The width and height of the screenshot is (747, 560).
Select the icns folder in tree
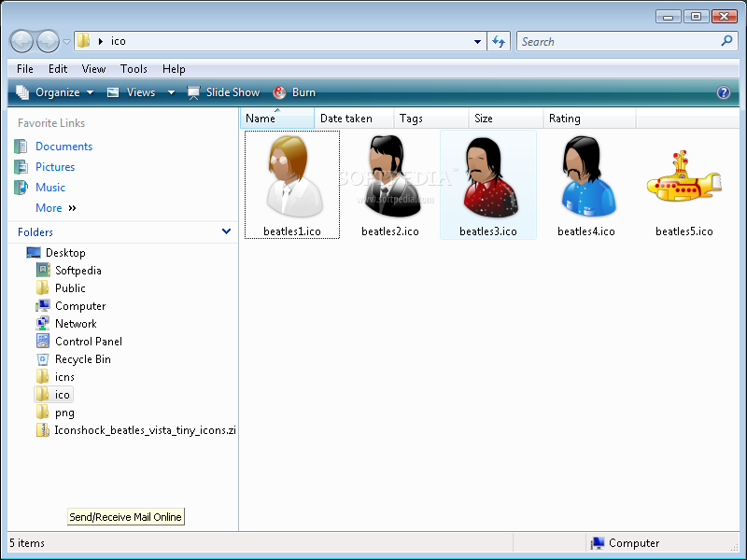tap(64, 377)
